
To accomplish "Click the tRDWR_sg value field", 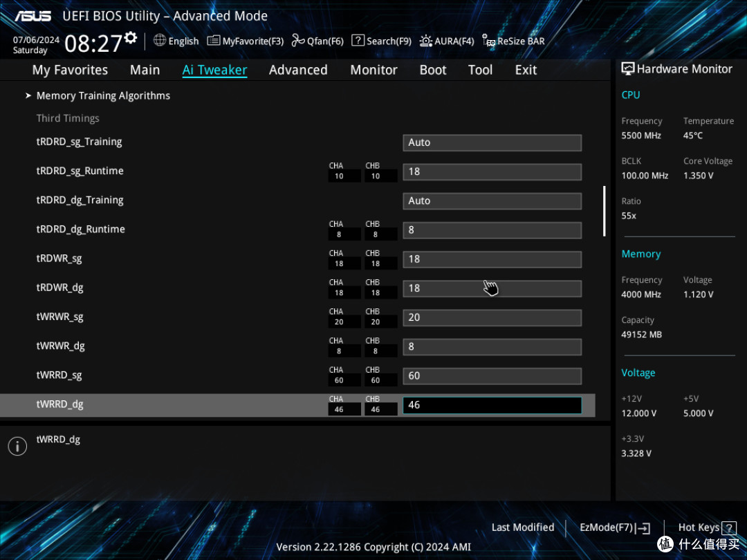I will (492, 259).
